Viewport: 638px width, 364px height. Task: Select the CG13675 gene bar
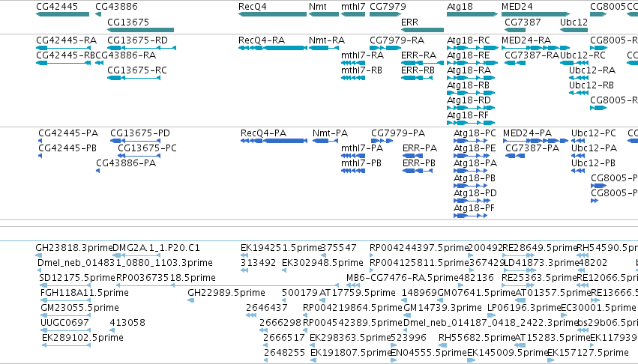(140, 30)
